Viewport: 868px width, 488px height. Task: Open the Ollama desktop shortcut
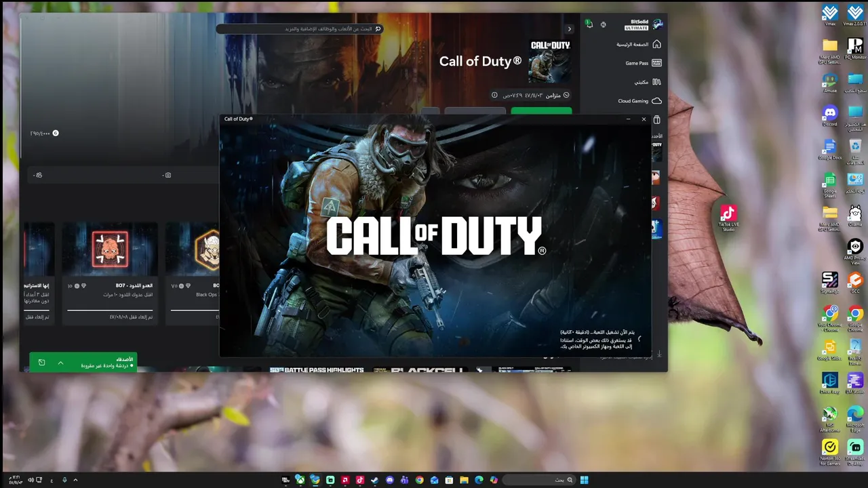click(856, 217)
